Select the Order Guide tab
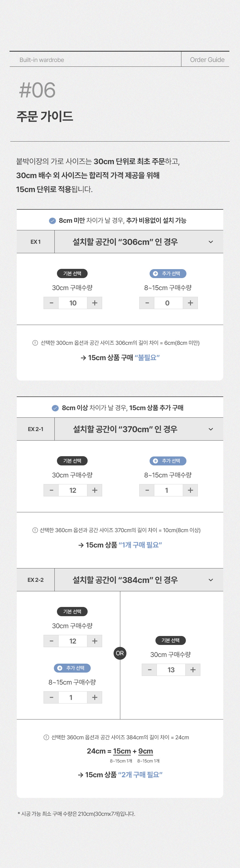 [207, 60]
